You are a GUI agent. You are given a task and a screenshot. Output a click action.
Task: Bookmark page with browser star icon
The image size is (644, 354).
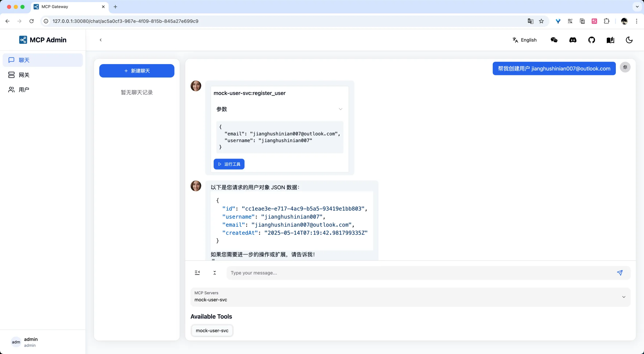tap(541, 21)
